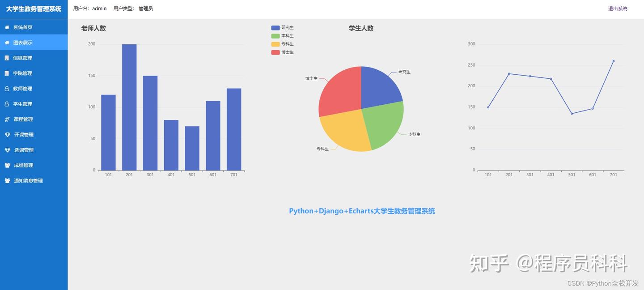Toggle the 本科生 legend item
Screen dimensions: 644x290
[283, 36]
